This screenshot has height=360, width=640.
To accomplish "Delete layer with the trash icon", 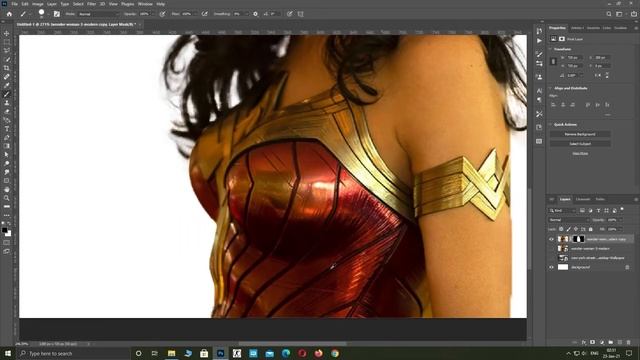I will coord(629,342).
